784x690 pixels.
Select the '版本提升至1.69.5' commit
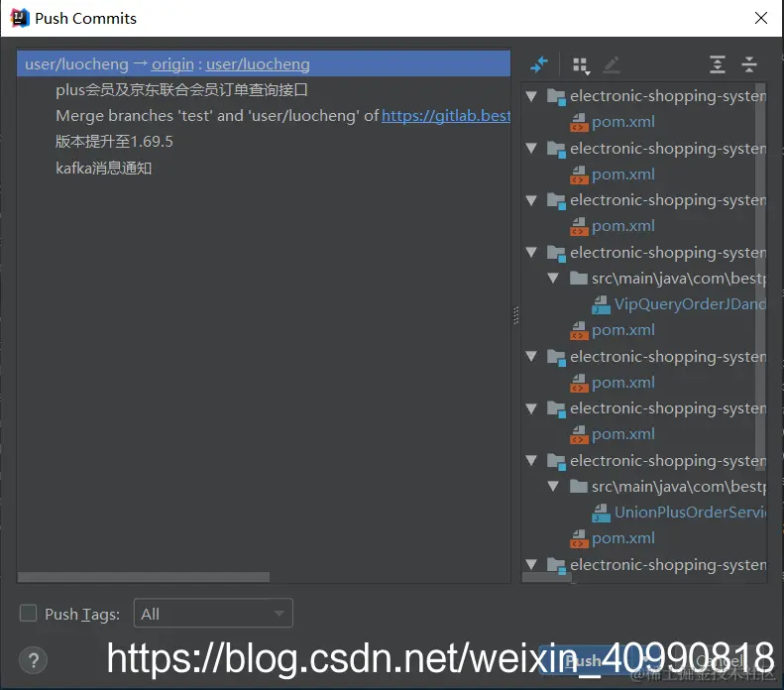[x=114, y=142]
